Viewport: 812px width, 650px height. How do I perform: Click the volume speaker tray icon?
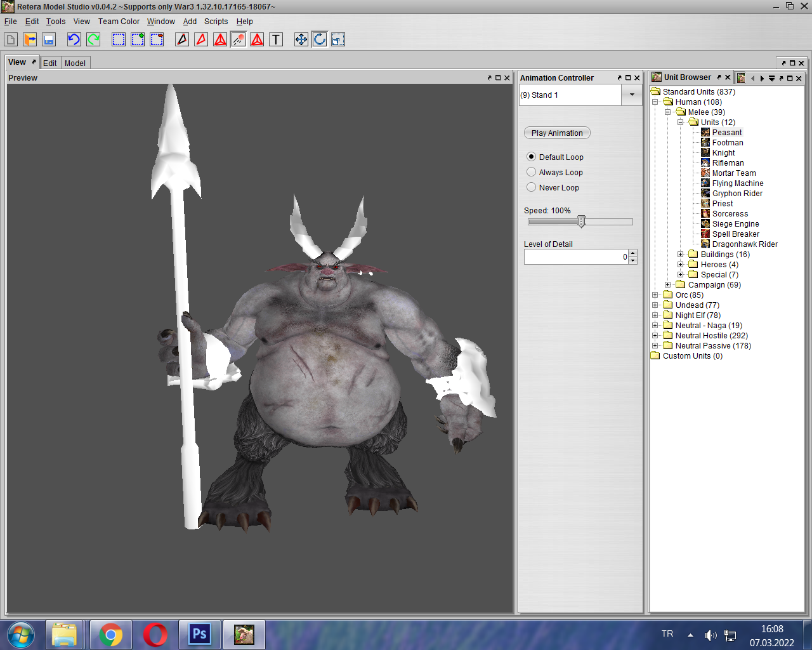710,635
